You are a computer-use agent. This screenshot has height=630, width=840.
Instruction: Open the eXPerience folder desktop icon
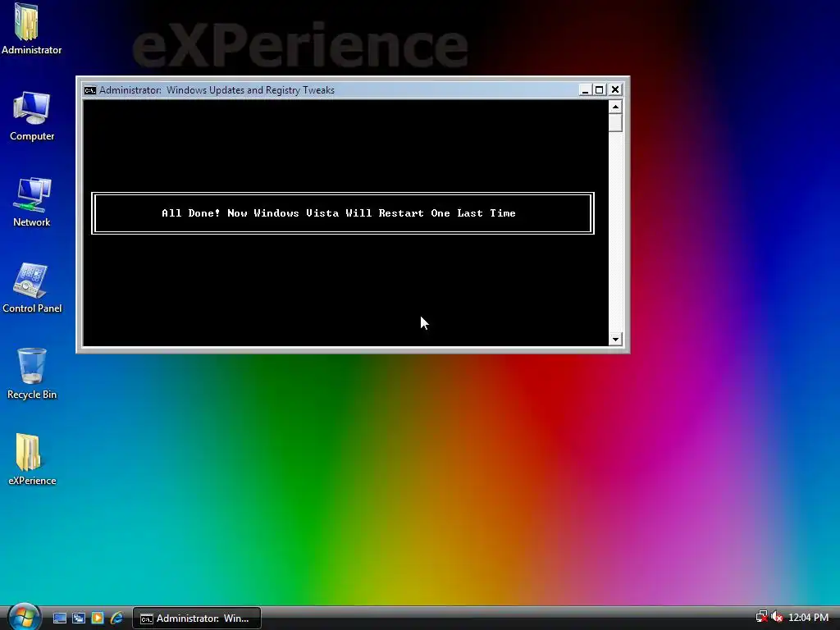pos(32,459)
